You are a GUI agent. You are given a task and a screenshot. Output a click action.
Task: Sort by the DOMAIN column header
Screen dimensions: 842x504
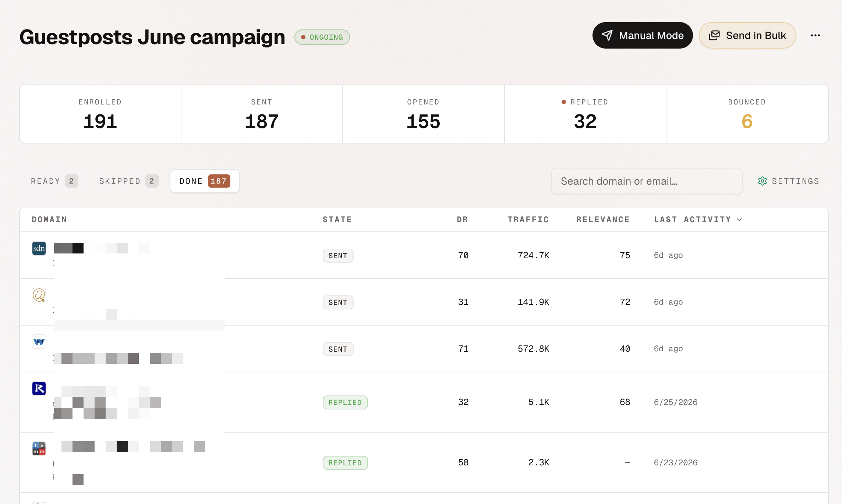point(49,220)
